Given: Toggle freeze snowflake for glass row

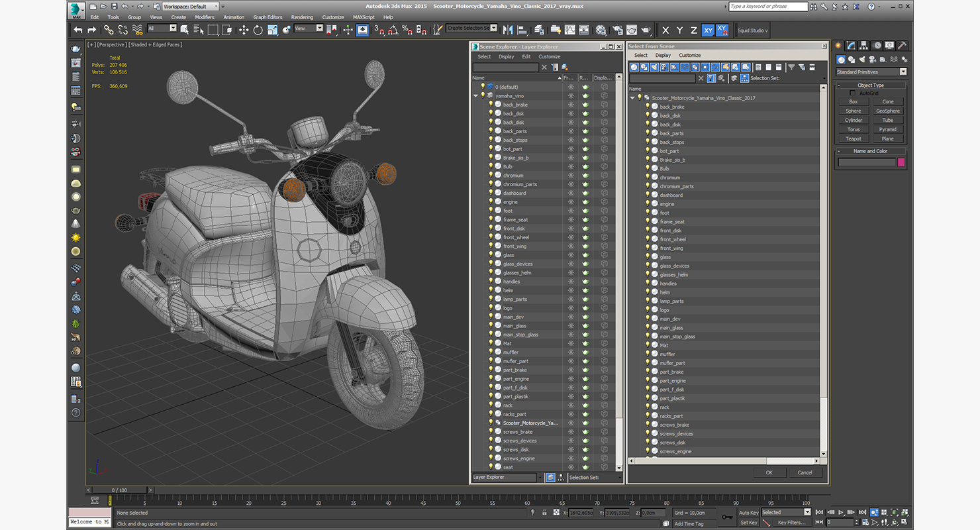Looking at the screenshot, I should (571, 255).
